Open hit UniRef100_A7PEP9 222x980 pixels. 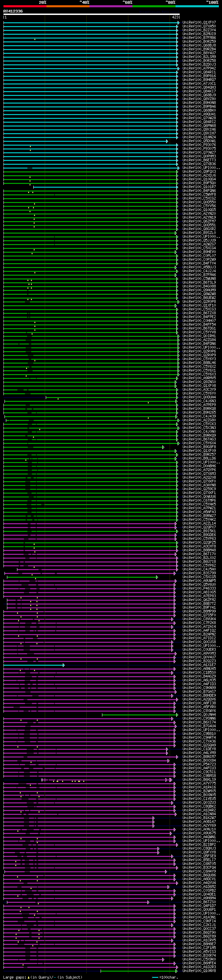point(199,405)
